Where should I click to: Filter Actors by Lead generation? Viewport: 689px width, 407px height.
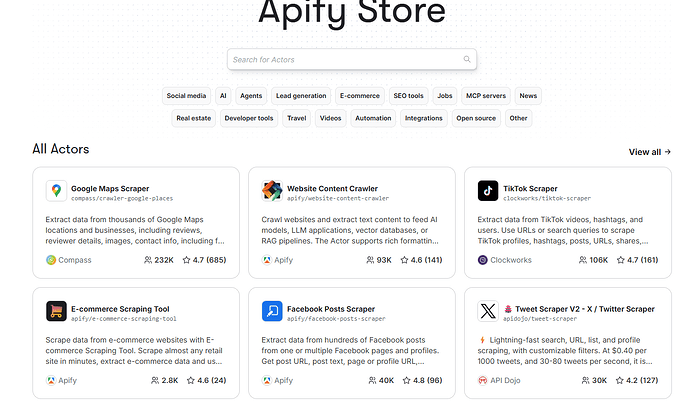(x=301, y=96)
